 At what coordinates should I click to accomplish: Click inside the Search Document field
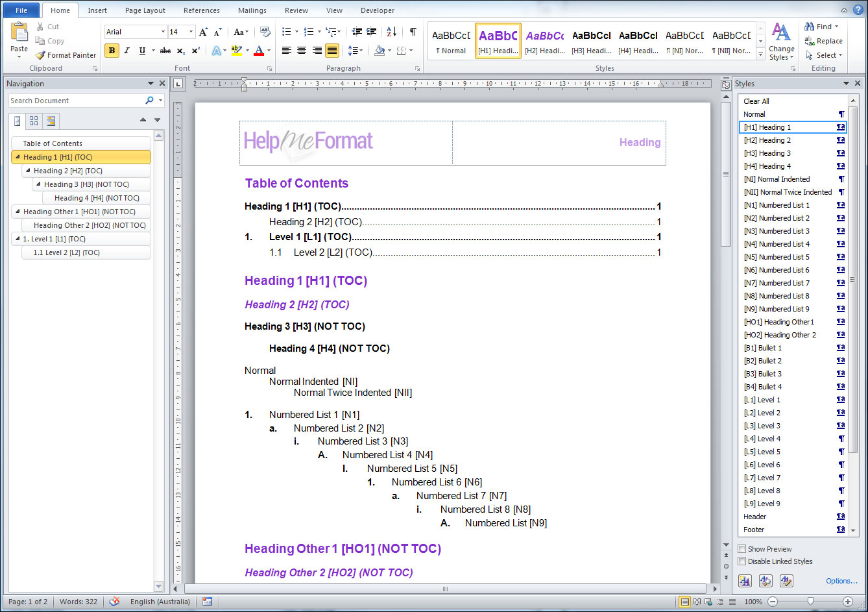click(71, 101)
